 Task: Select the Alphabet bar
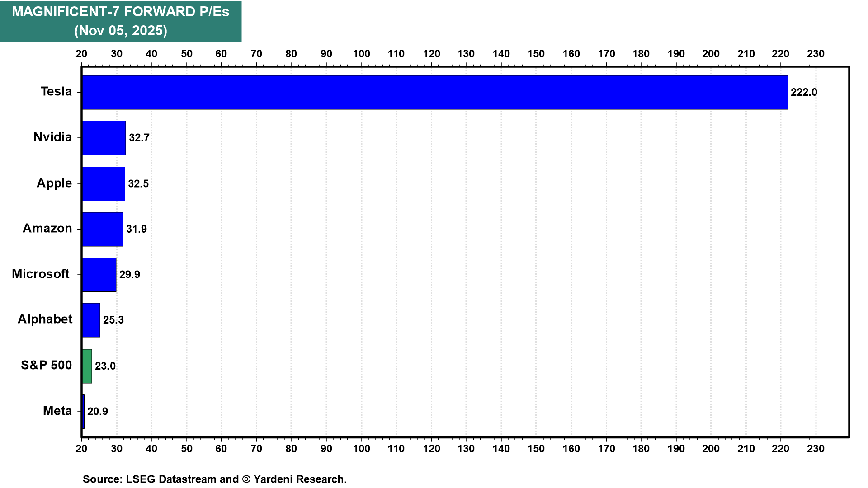(x=91, y=320)
